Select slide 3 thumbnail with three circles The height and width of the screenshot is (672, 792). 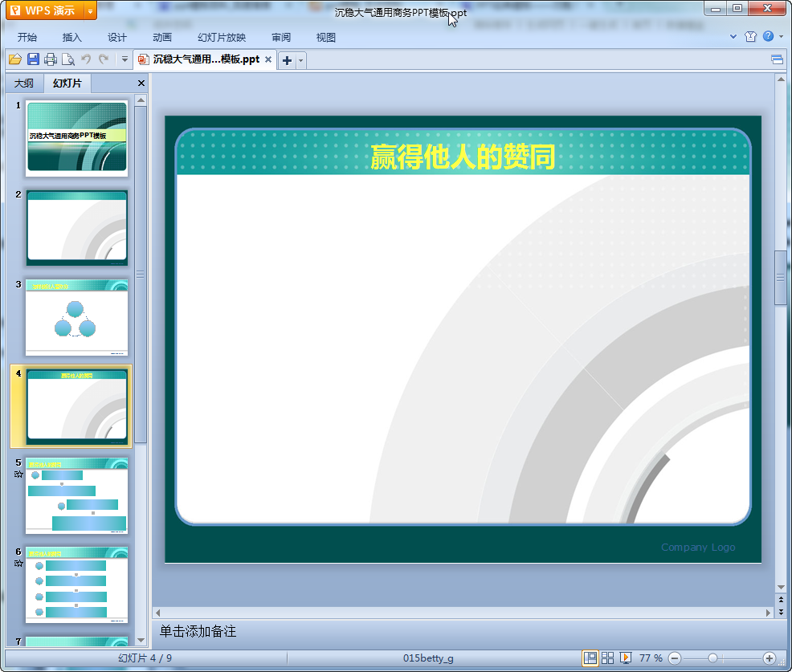[x=76, y=317]
